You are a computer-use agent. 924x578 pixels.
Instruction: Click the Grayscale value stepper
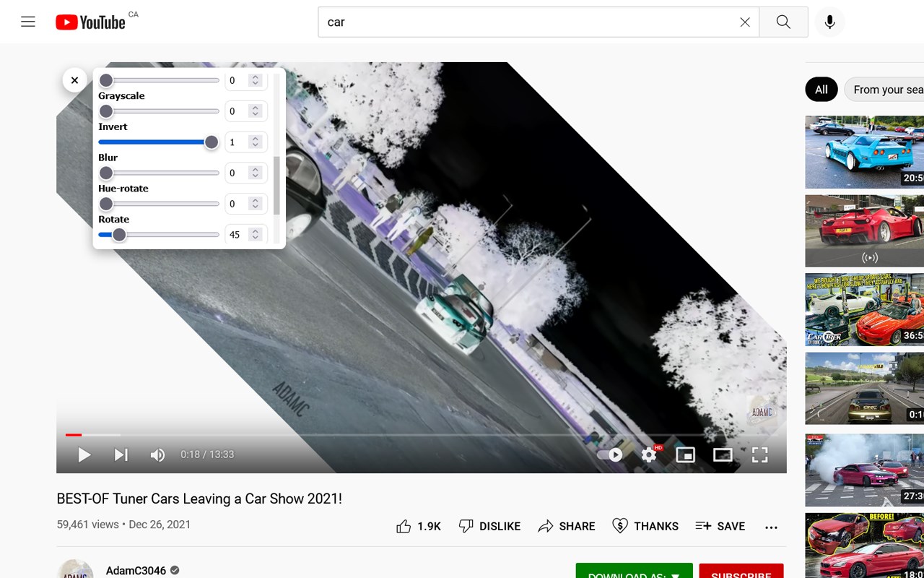pyautogui.click(x=255, y=111)
